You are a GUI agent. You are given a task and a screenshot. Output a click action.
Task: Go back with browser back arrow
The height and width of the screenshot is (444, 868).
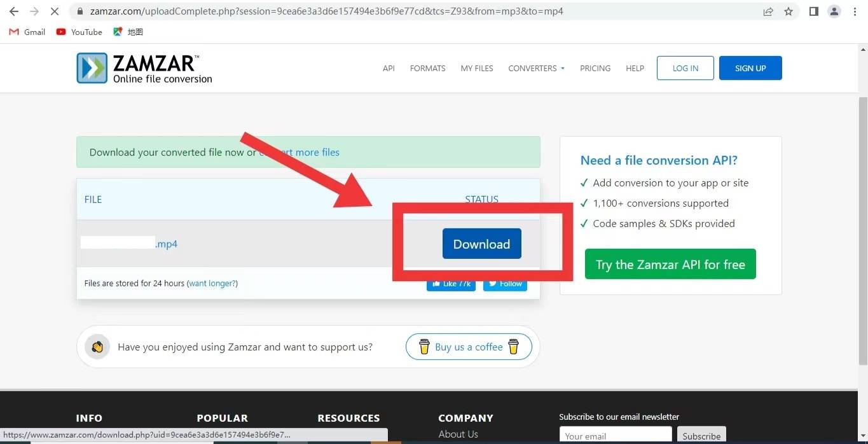pyautogui.click(x=13, y=11)
